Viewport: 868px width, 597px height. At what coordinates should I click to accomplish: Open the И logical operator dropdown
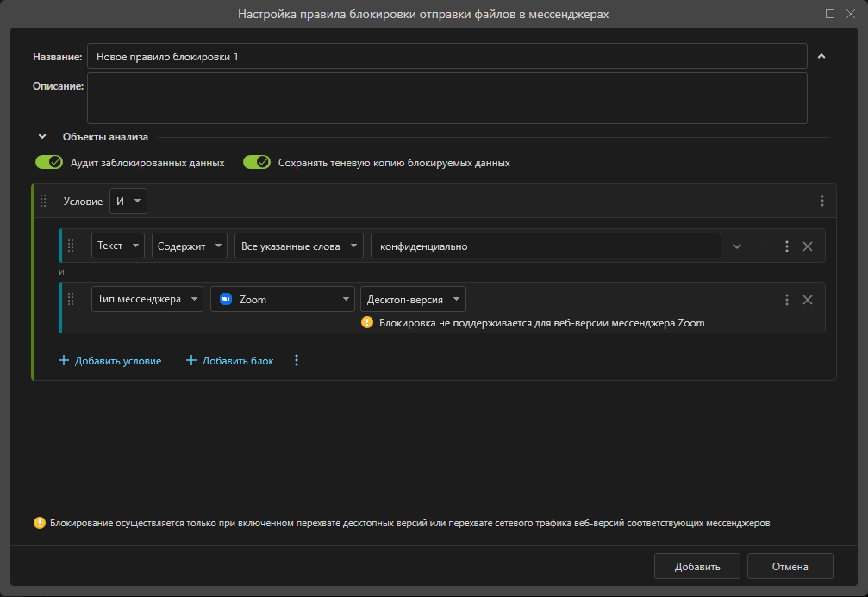pos(128,201)
